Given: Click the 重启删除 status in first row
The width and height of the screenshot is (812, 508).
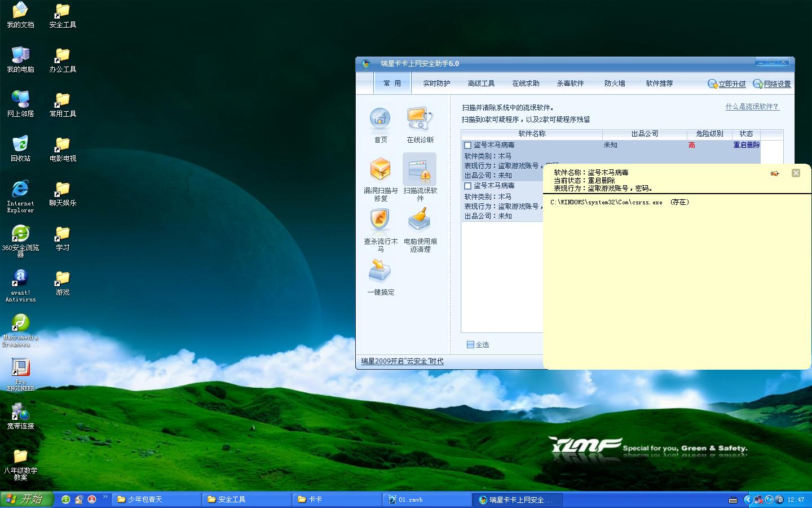Looking at the screenshot, I should coord(747,145).
